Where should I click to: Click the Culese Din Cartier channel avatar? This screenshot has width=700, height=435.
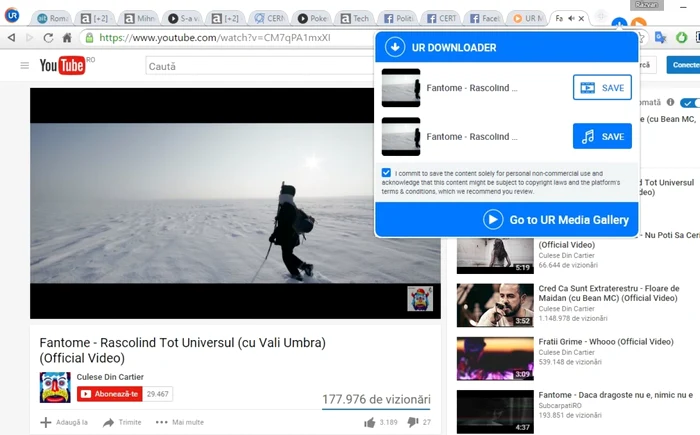pyautogui.click(x=55, y=387)
